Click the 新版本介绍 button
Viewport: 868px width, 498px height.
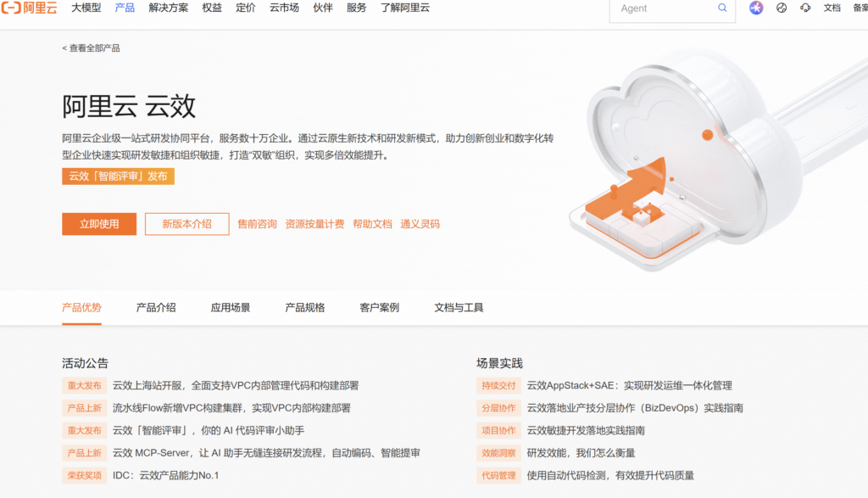pos(187,224)
